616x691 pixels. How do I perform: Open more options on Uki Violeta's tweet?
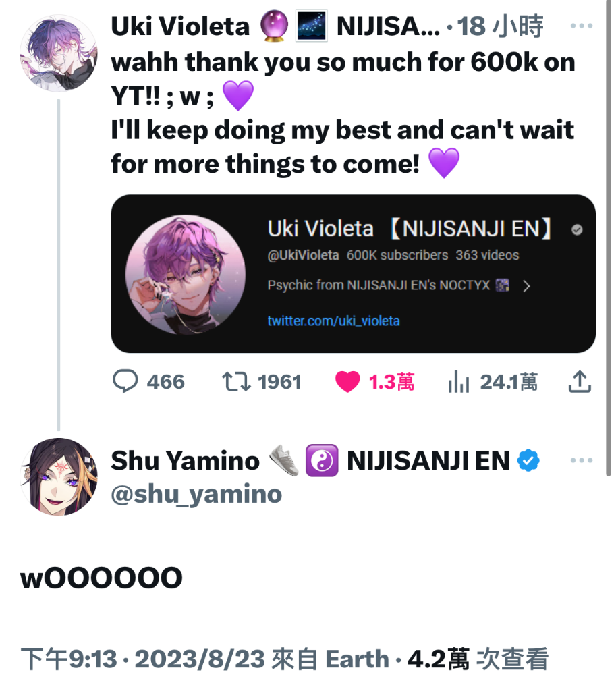pos(581,26)
